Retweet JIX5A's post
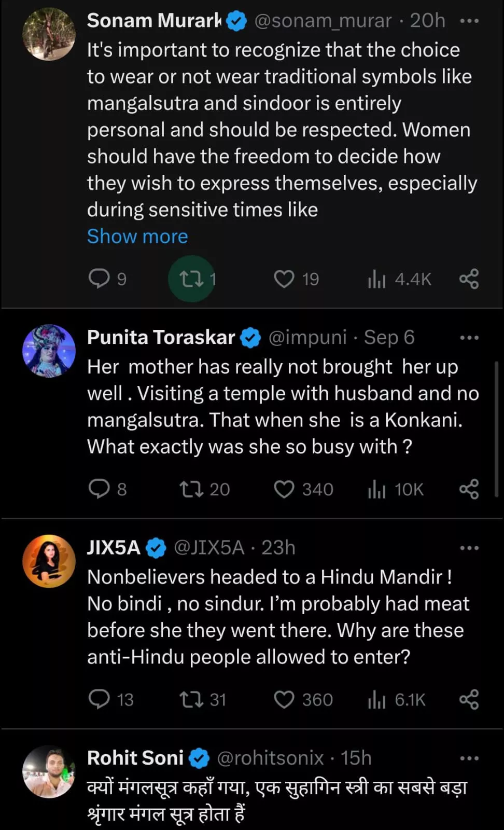 pyautogui.click(x=191, y=699)
